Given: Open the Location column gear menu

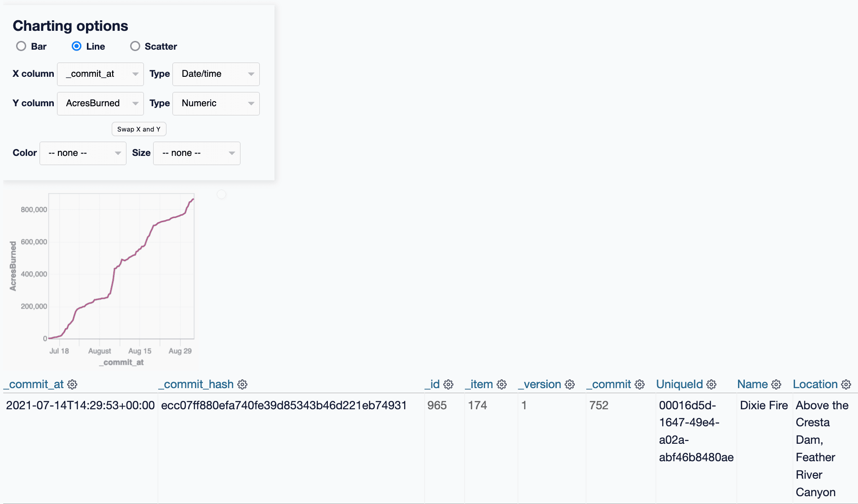Looking at the screenshot, I should (846, 384).
